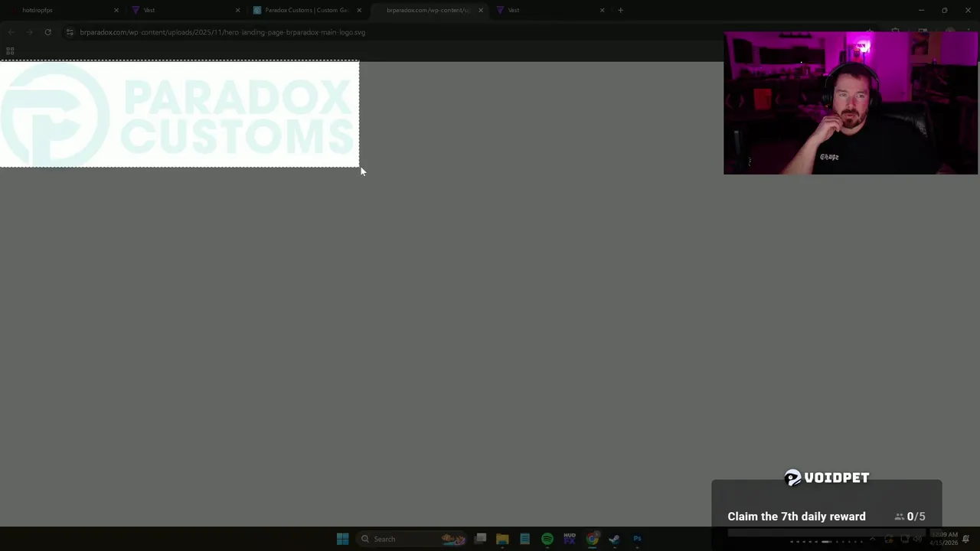The height and width of the screenshot is (551, 980).
Task: Open File Explorer from the taskbar
Action: coord(502,539)
